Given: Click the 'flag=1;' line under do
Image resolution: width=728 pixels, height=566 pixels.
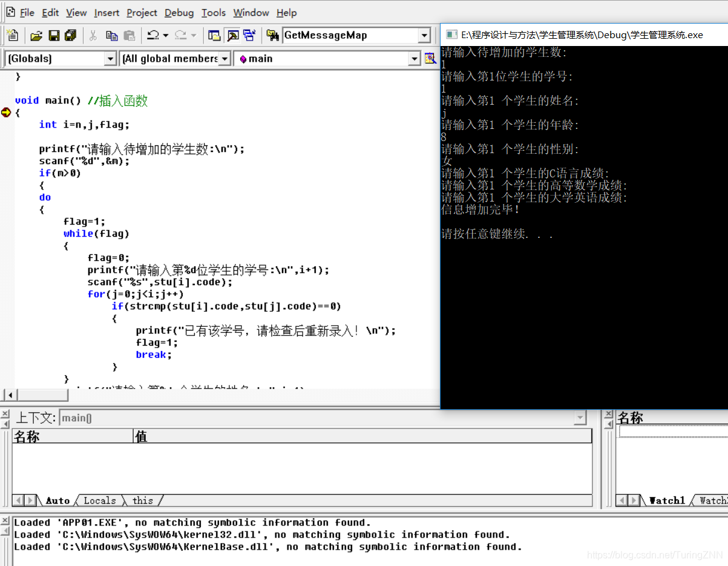Looking at the screenshot, I should click(84, 222).
